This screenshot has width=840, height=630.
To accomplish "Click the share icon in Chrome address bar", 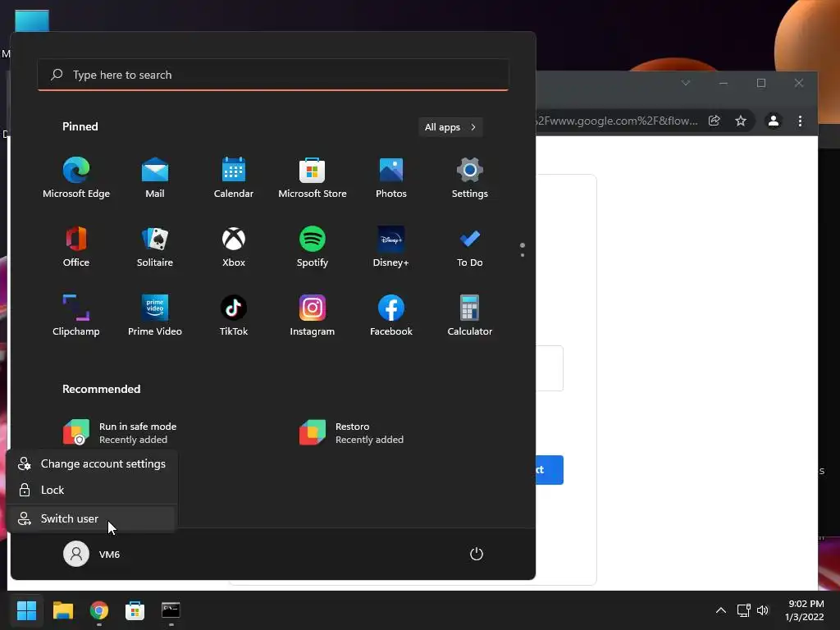I will click(714, 121).
